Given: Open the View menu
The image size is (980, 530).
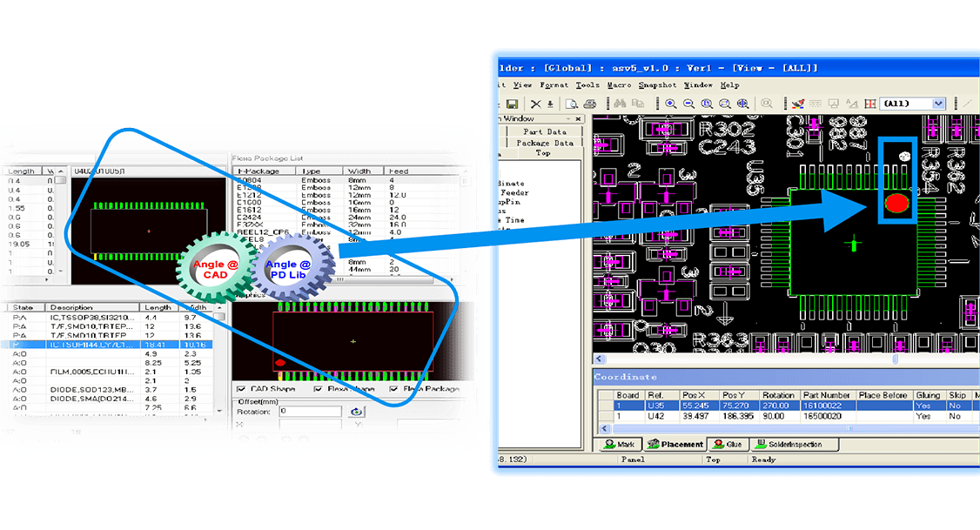Looking at the screenshot, I should tap(522, 85).
